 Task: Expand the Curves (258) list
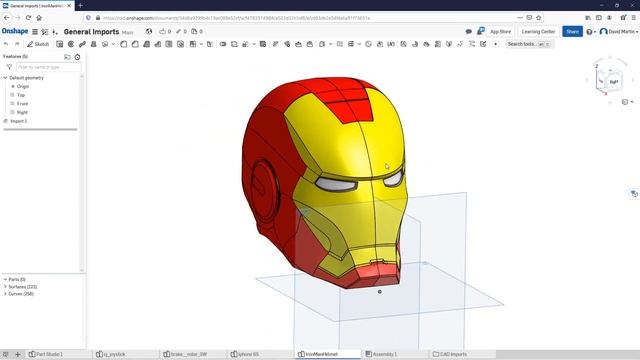click(5, 294)
